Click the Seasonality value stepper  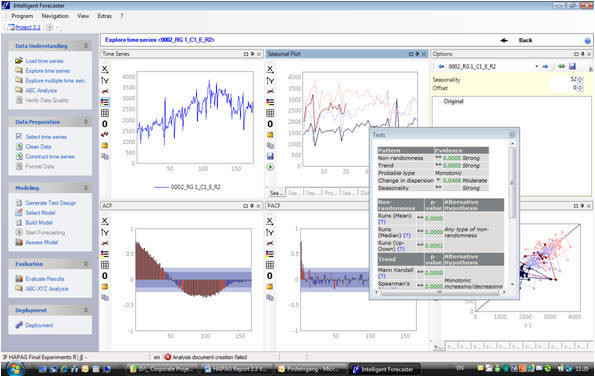point(579,79)
